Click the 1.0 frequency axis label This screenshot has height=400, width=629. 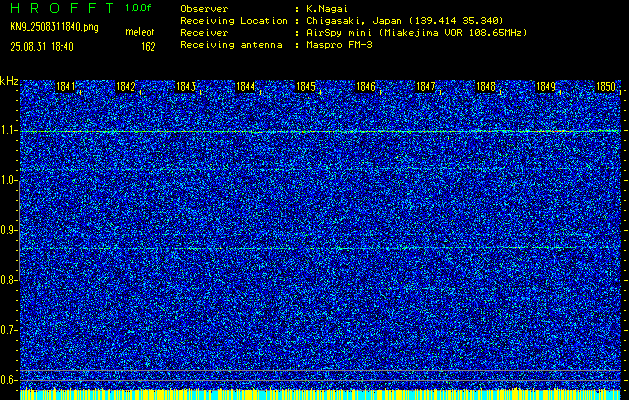[x=8, y=181]
